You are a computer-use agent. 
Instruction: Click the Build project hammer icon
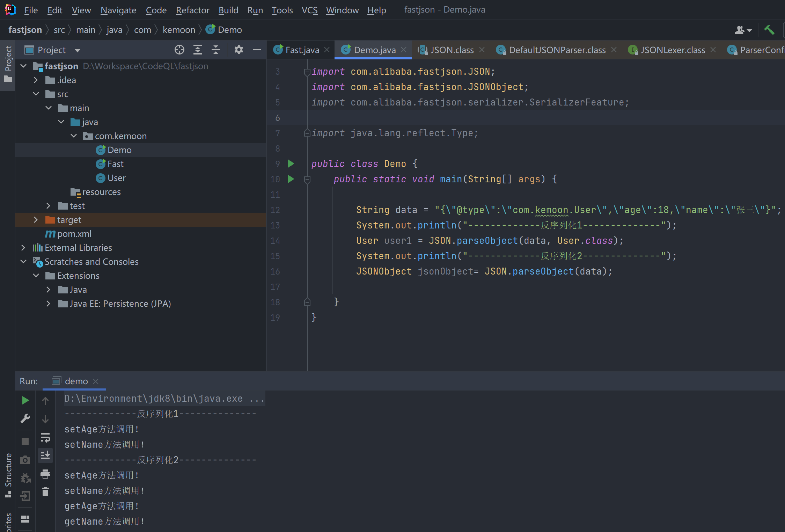coord(769,30)
